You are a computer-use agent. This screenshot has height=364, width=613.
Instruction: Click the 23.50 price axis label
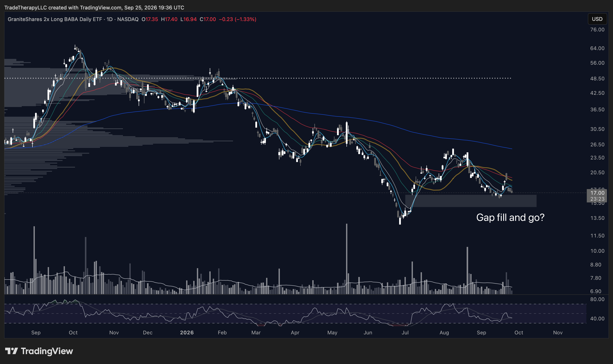pyautogui.click(x=597, y=158)
